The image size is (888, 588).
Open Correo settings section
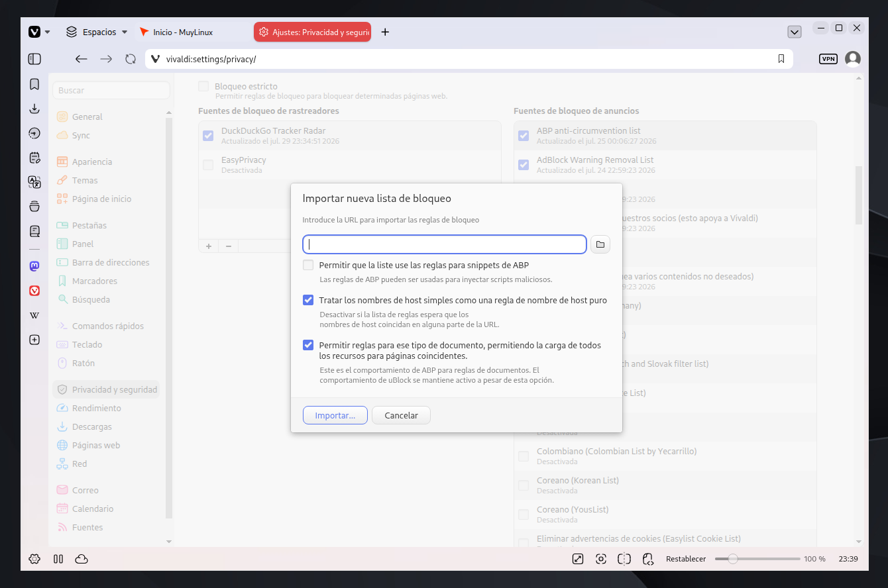[85, 490]
